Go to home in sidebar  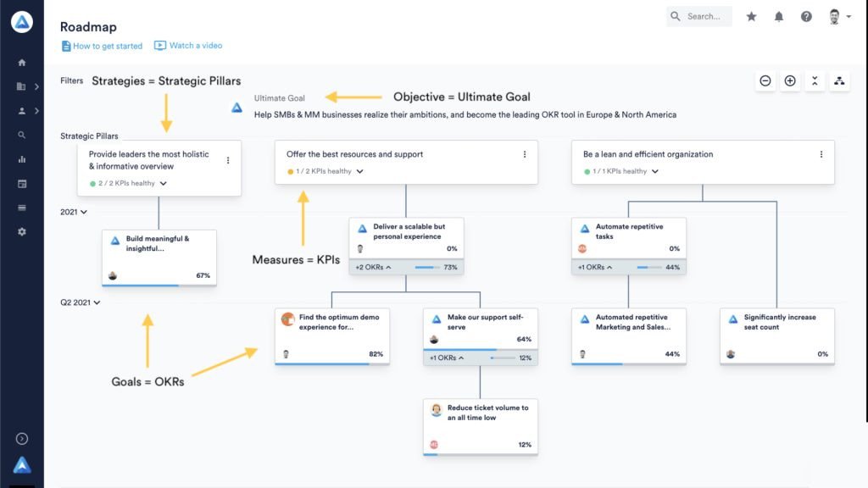(x=21, y=63)
